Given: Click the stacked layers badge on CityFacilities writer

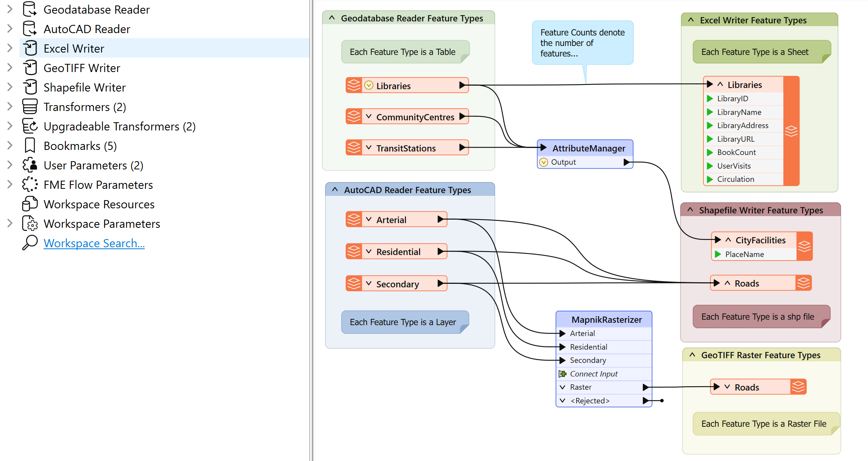Looking at the screenshot, I should [805, 246].
